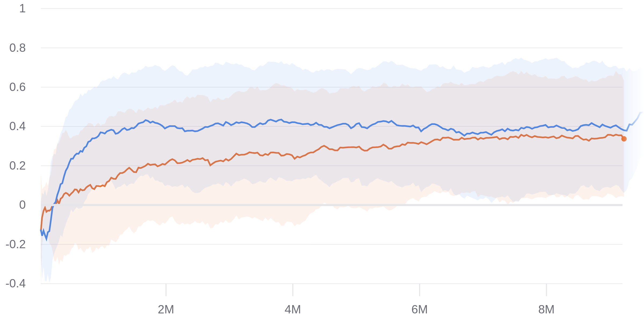Viewport: 644px width, 322px height.
Task: Select the 8M x-axis label
Action: coord(546,310)
